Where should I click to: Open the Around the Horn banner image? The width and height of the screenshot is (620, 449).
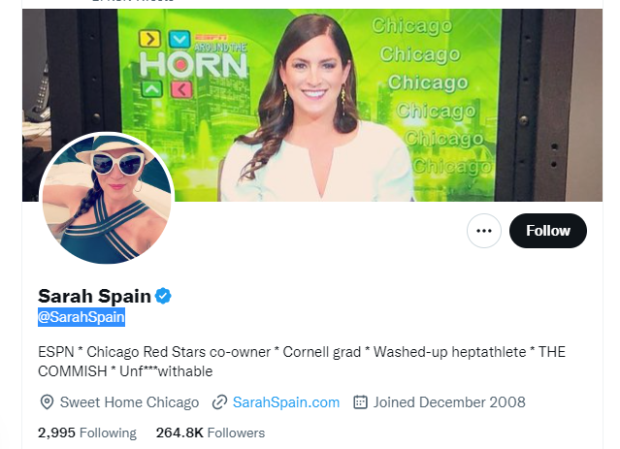312,105
